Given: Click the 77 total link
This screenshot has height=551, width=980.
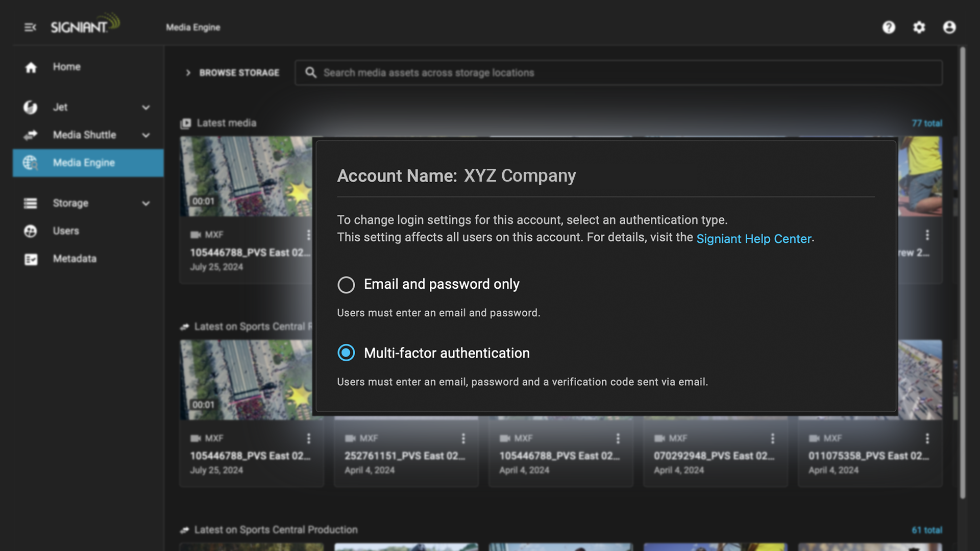Looking at the screenshot, I should point(926,123).
